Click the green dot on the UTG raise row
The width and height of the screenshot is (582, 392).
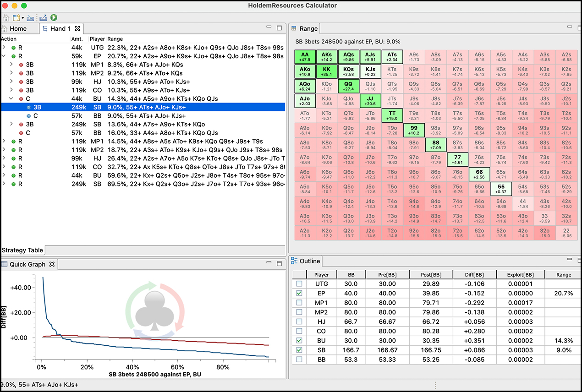[x=14, y=48]
